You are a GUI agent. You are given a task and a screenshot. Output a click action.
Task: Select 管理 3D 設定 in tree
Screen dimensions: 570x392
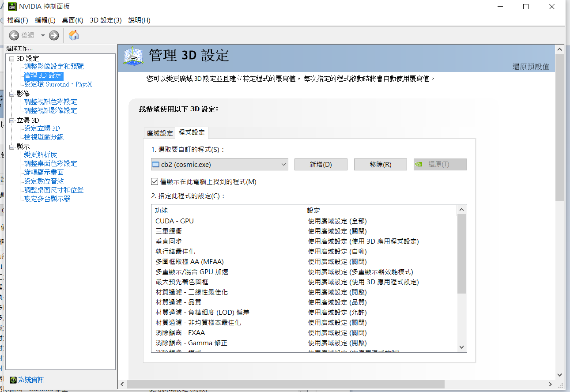pos(43,75)
